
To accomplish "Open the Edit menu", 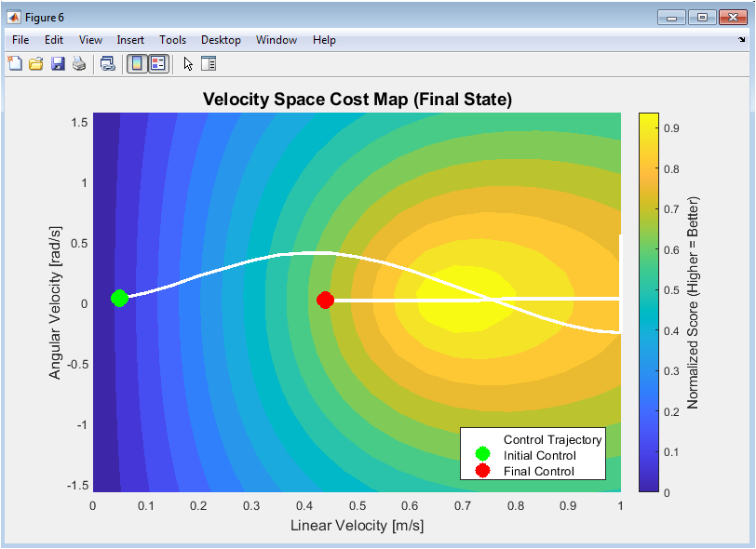I will 54,40.
